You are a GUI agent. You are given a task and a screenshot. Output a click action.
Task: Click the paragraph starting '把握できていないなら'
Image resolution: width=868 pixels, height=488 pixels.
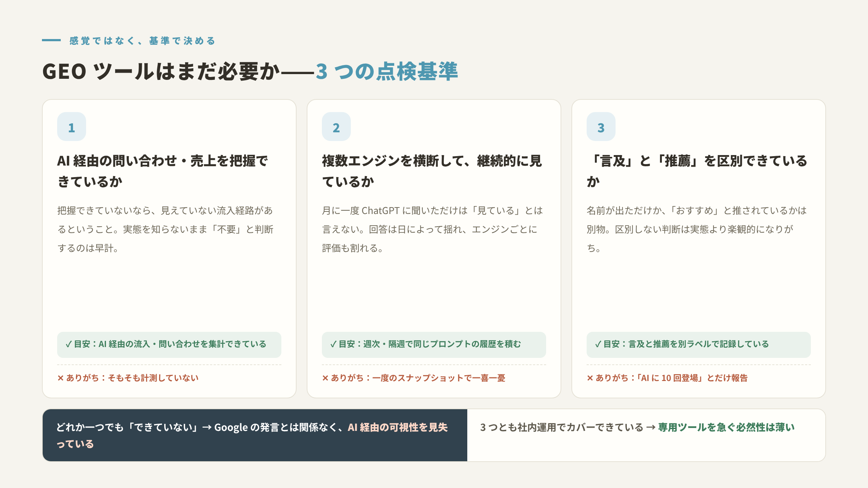pyautogui.click(x=165, y=229)
